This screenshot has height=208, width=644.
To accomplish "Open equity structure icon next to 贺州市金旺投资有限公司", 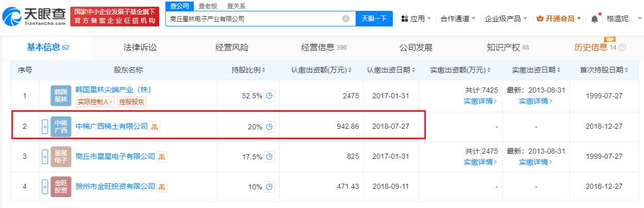I will click(x=162, y=186).
